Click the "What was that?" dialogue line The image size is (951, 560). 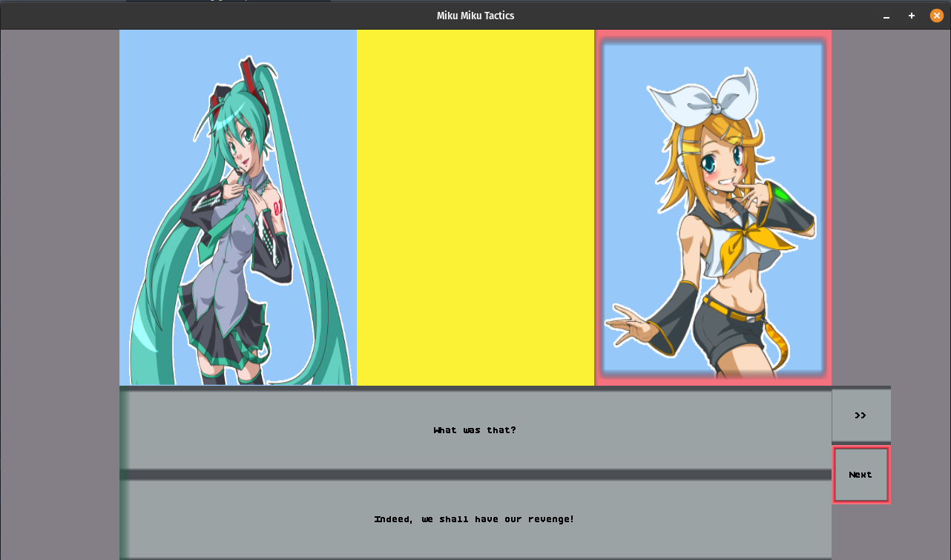pyautogui.click(x=475, y=430)
